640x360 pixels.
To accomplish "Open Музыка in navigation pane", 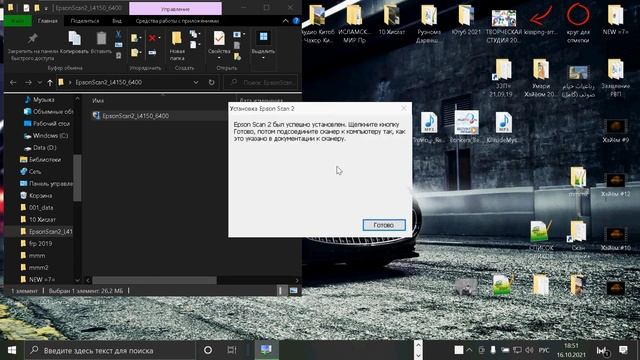I will [x=44, y=100].
